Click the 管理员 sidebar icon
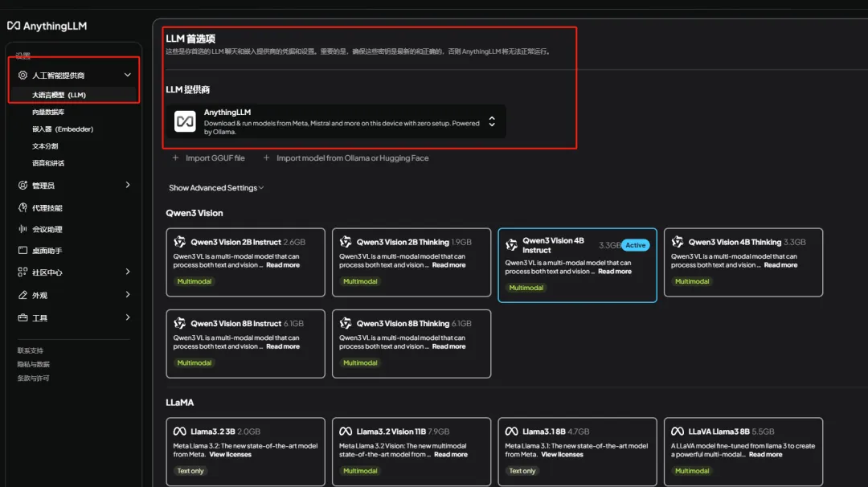Viewport: 868px width, 487px height. (23, 185)
